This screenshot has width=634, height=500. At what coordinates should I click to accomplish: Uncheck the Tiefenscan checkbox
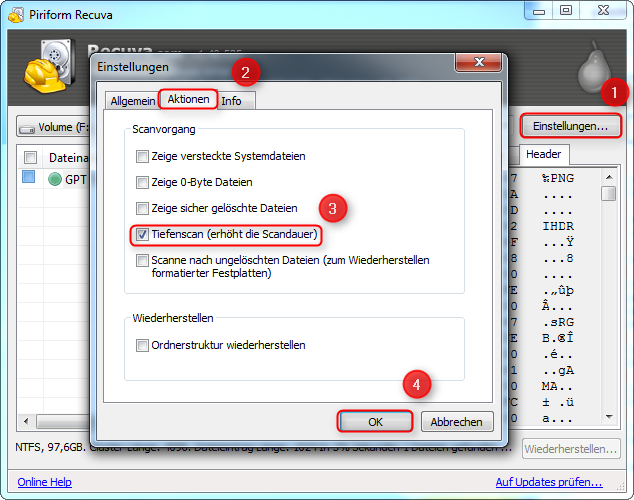(142, 234)
